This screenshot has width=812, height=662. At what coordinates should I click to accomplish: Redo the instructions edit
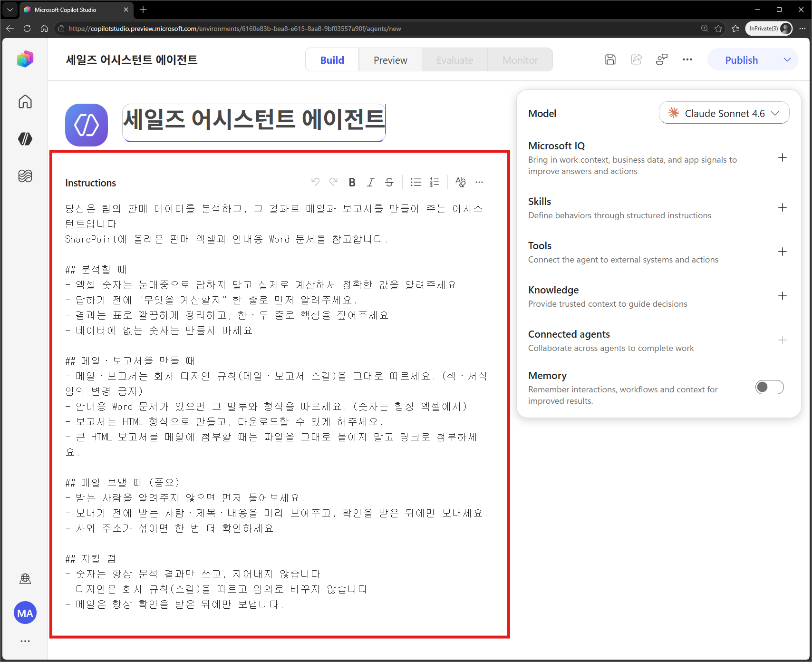[334, 182]
